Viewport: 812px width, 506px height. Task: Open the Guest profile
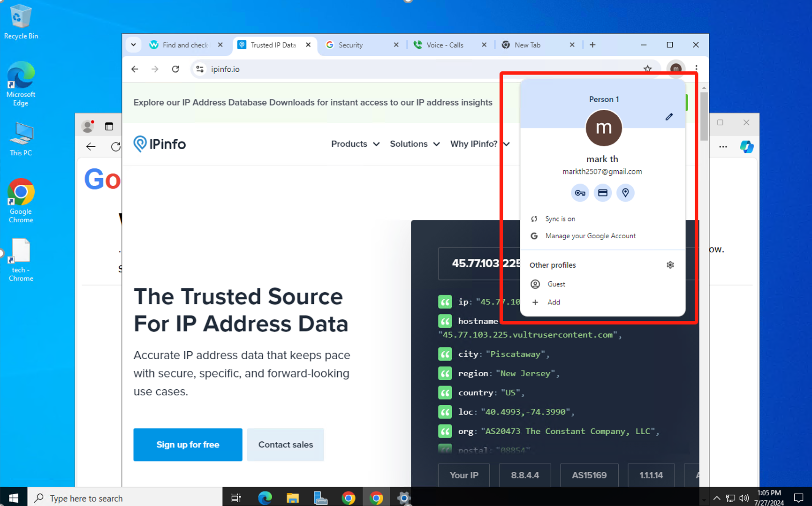tap(603, 284)
